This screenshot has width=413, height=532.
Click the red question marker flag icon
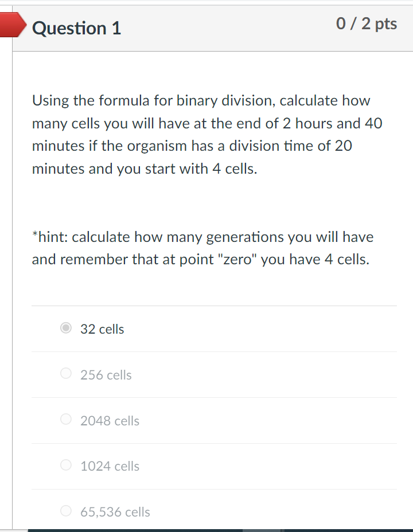coord(11,25)
